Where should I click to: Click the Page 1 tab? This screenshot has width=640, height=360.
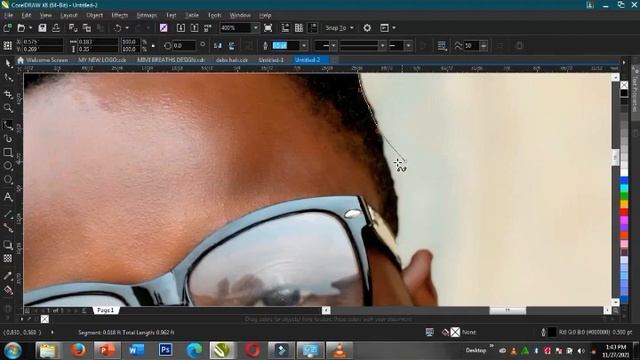(x=105, y=310)
